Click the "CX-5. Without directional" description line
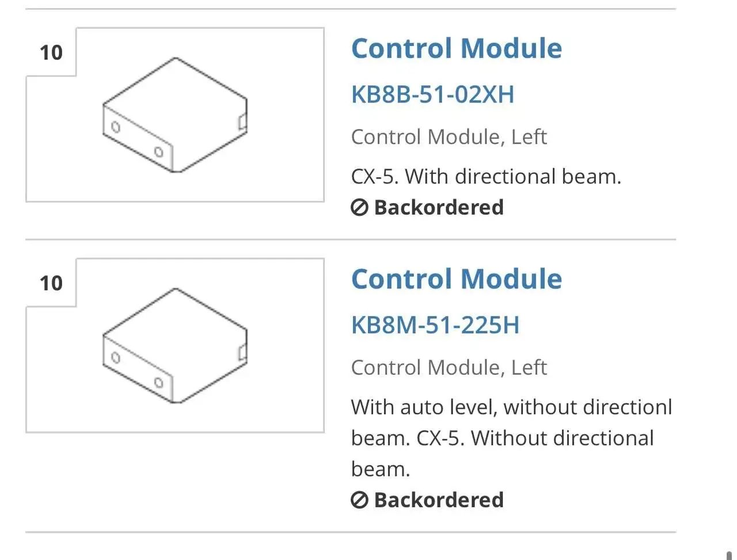 coord(502,439)
